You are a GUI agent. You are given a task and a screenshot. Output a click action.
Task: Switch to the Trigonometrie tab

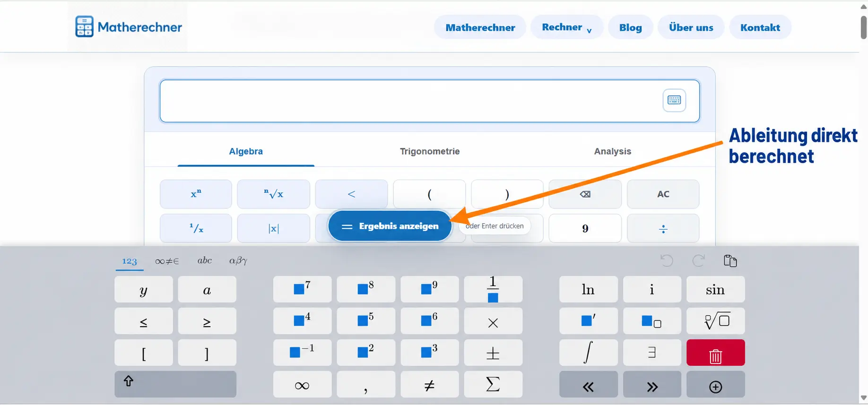coord(429,151)
